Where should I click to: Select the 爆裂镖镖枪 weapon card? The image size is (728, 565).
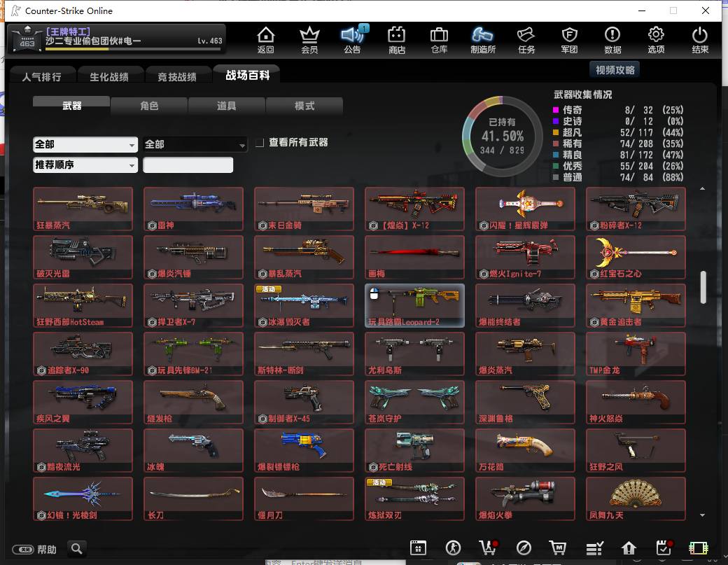304,450
